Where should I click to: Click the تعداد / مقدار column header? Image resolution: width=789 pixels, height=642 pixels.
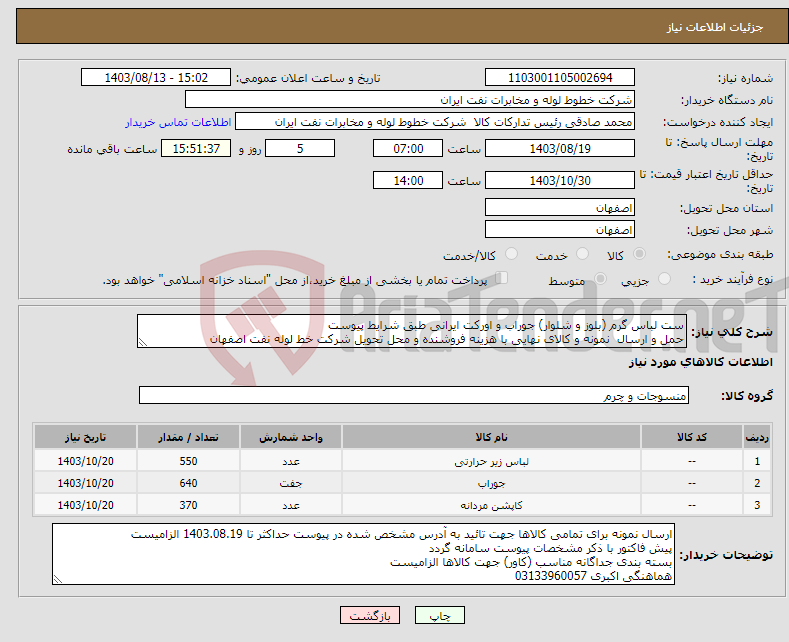tap(188, 437)
